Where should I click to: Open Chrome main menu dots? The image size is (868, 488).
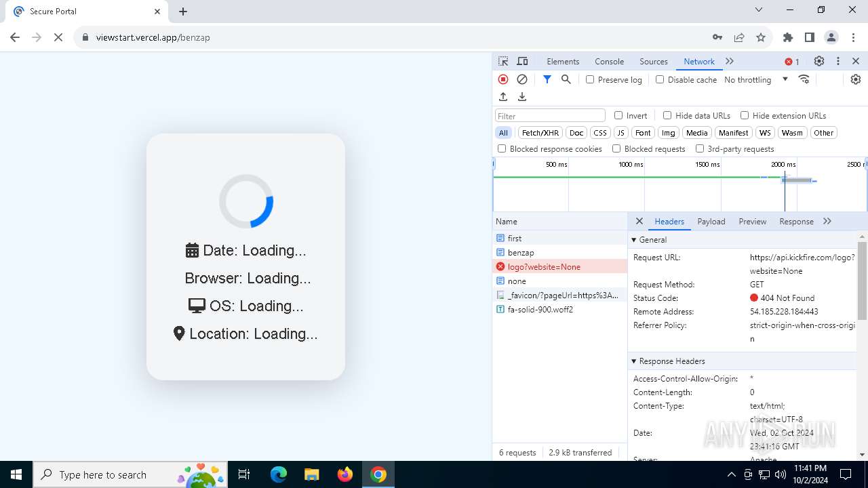pyautogui.click(x=853, y=37)
